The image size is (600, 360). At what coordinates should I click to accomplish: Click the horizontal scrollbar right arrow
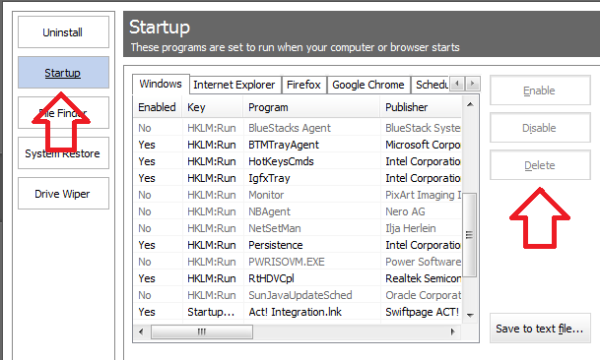453,331
